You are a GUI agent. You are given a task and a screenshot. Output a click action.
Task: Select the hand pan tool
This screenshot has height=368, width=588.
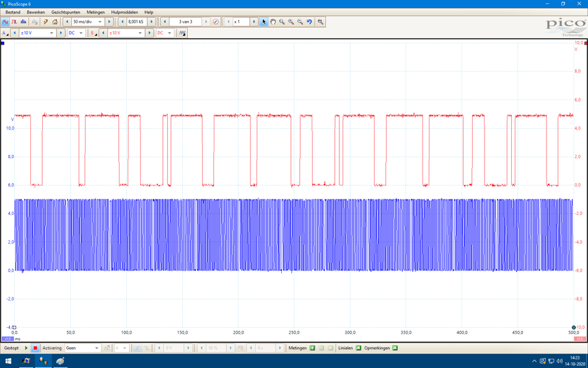point(273,22)
